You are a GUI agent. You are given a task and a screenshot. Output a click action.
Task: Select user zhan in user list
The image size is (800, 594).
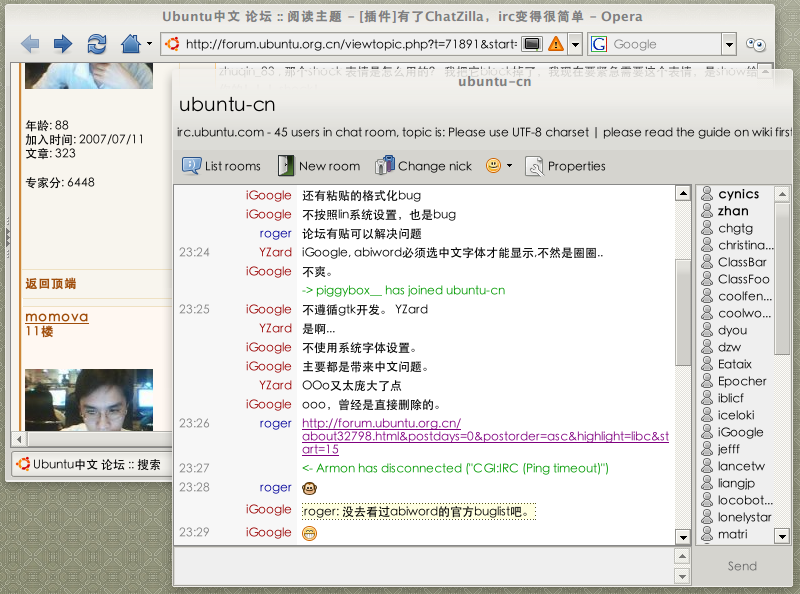pyautogui.click(x=737, y=211)
